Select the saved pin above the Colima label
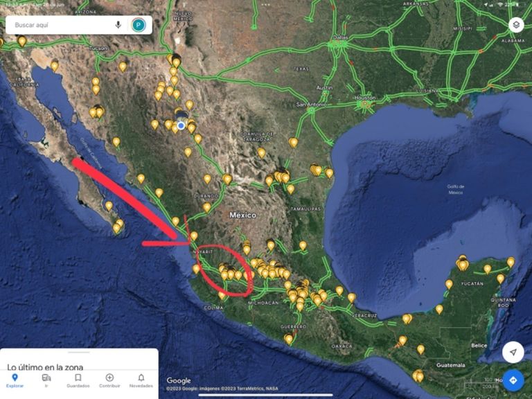Viewport: 532px width, 399px height. point(222,295)
